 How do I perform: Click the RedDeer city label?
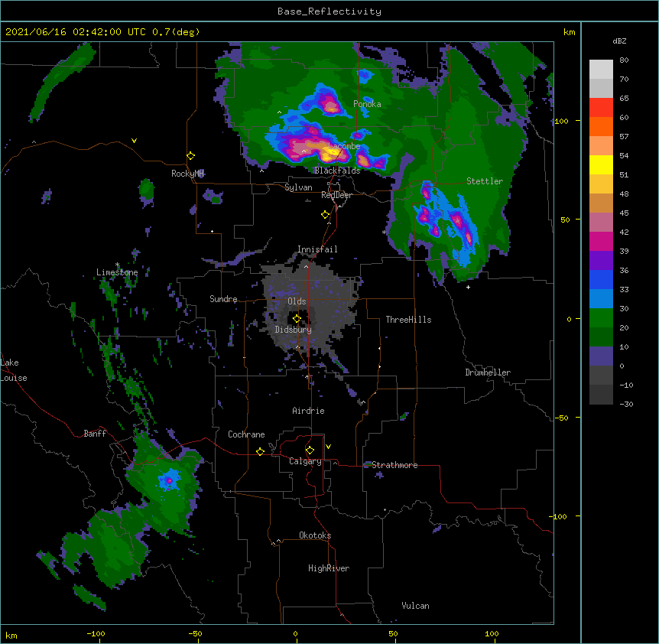point(336,195)
